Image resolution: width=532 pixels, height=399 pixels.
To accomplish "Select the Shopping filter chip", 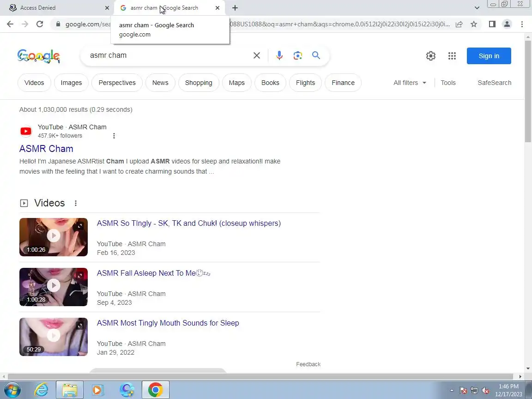I will pos(199,83).
